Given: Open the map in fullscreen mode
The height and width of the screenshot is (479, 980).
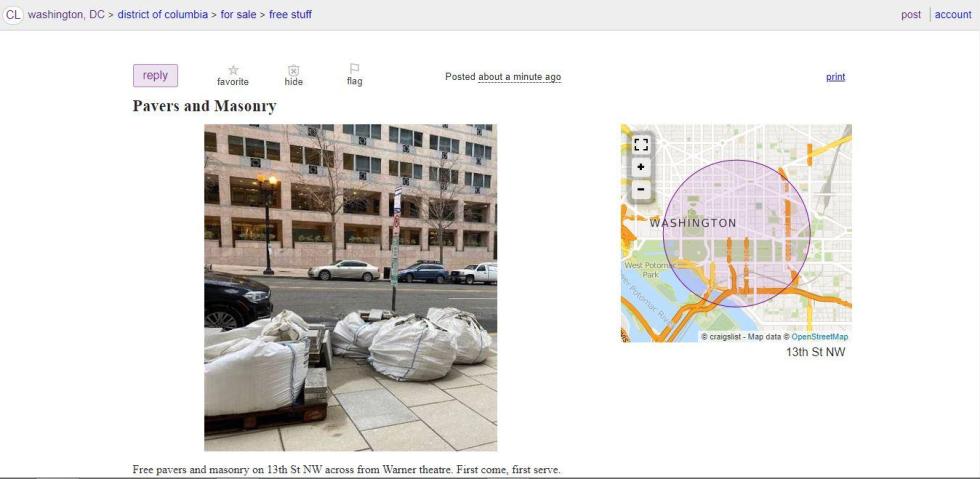Looking at the screenshot, I should point(641,144).
